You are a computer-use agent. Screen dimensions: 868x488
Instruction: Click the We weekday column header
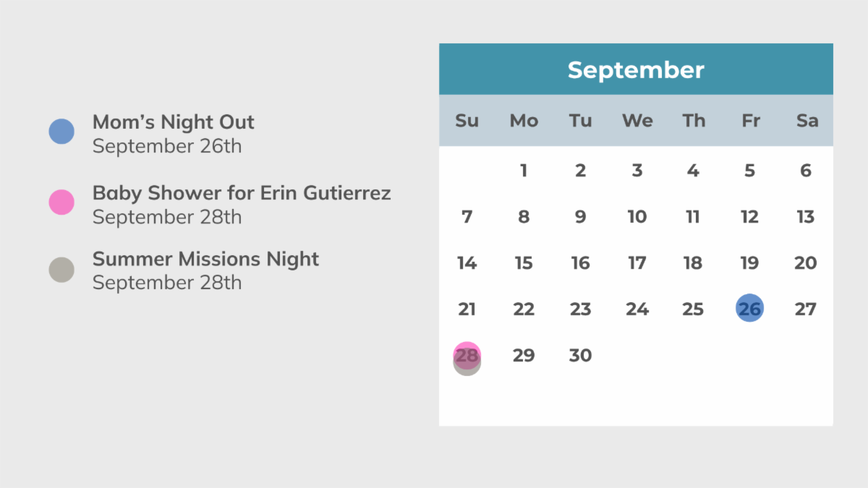(x=637, y=121)
